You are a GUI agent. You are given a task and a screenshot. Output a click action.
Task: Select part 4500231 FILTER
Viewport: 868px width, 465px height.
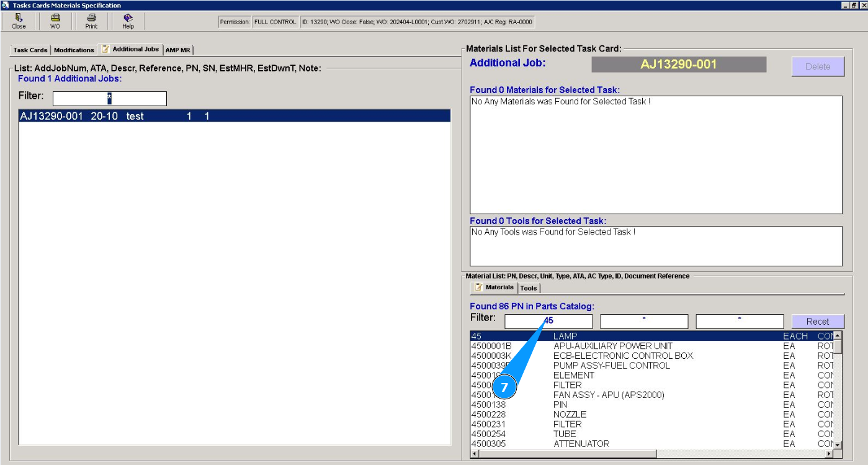click(651, 424)
